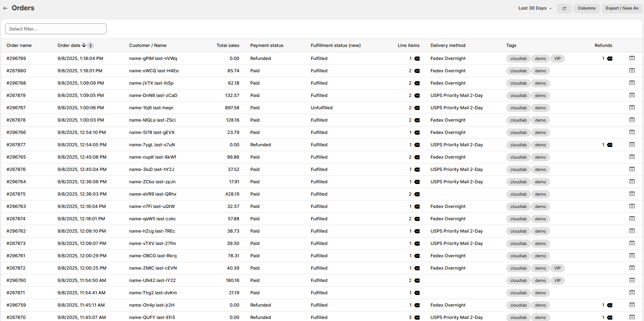Open the Last 30 Days date range dropdown
644x321 pixels.
[534, 8]
